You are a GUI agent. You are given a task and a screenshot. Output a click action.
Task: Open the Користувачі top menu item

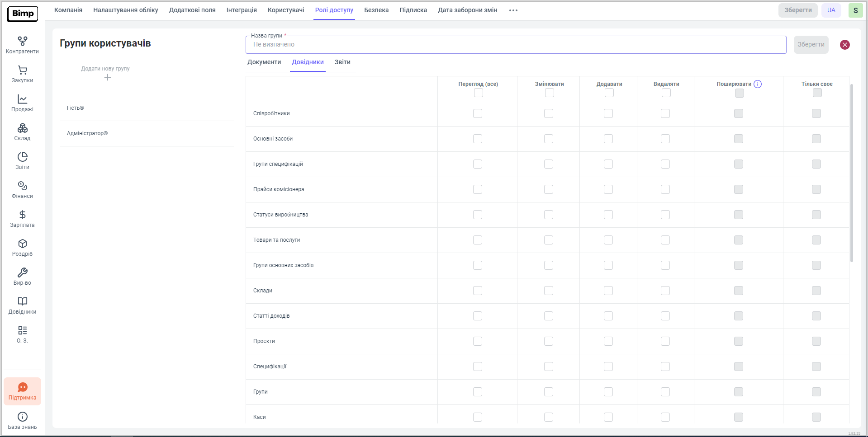(x=286, y=10)
